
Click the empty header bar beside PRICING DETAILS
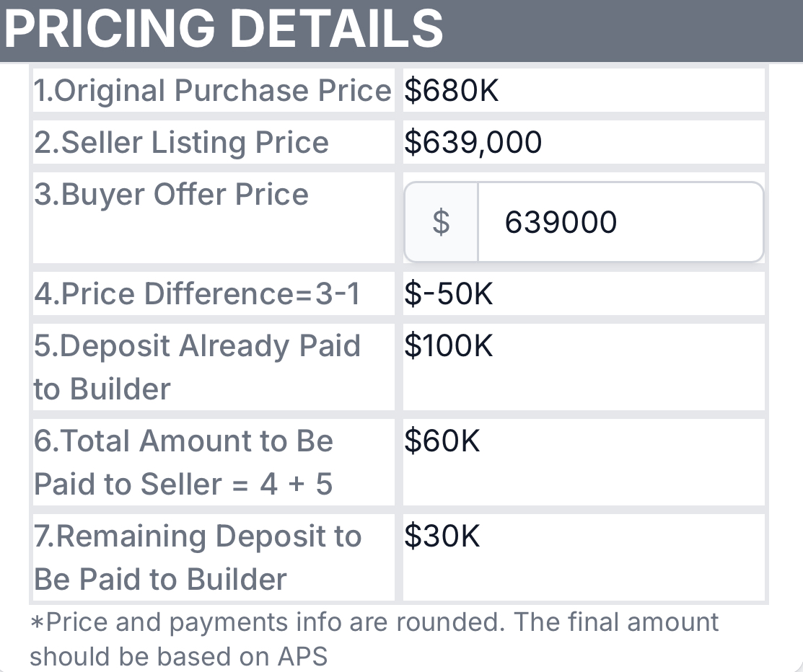coord(620,29)
